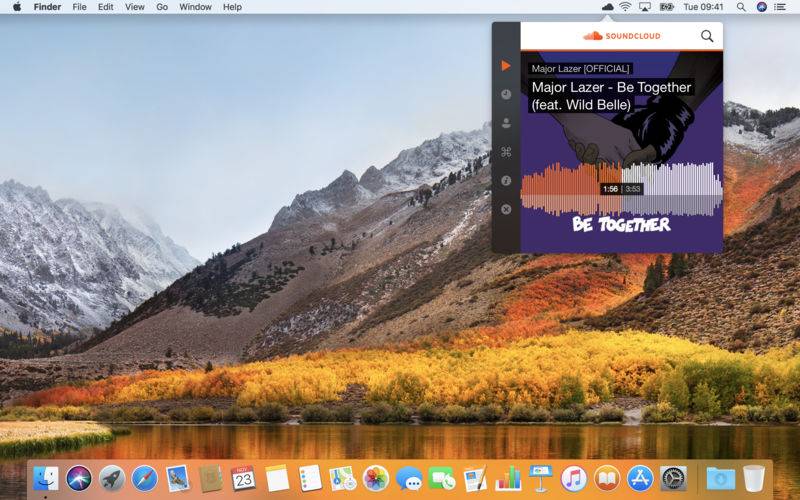Open the Major Lazer - Be Together track title
800x500 pixels.
click(611, 96)
